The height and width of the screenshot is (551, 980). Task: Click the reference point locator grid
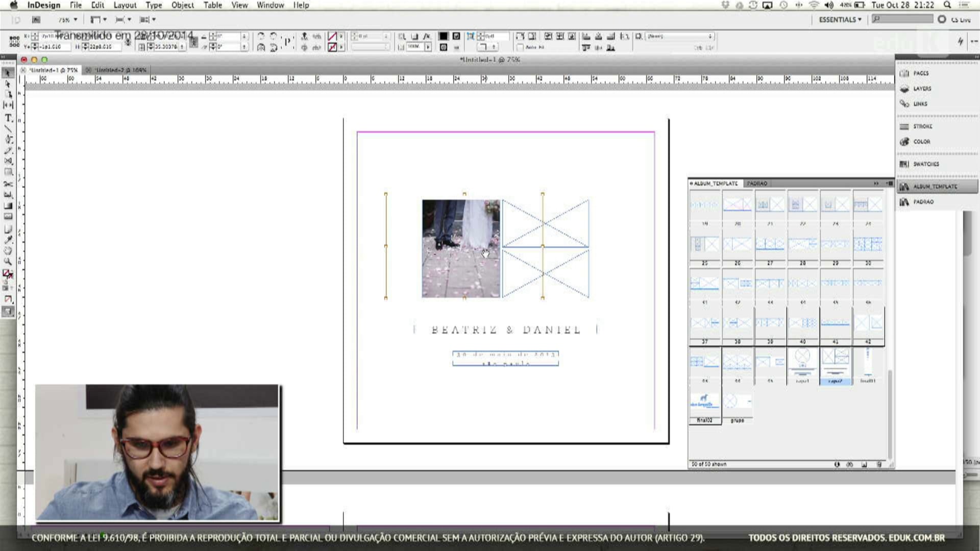(x=14, y=41)
